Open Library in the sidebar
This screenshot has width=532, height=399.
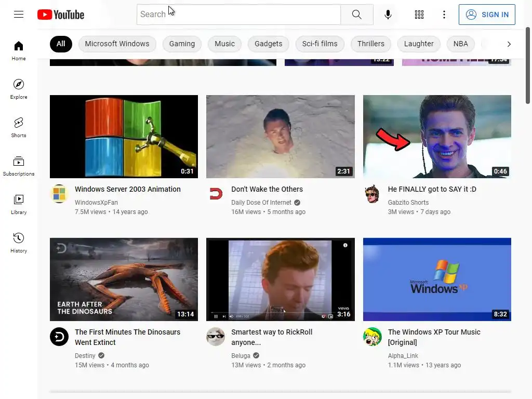coord(19,204)
